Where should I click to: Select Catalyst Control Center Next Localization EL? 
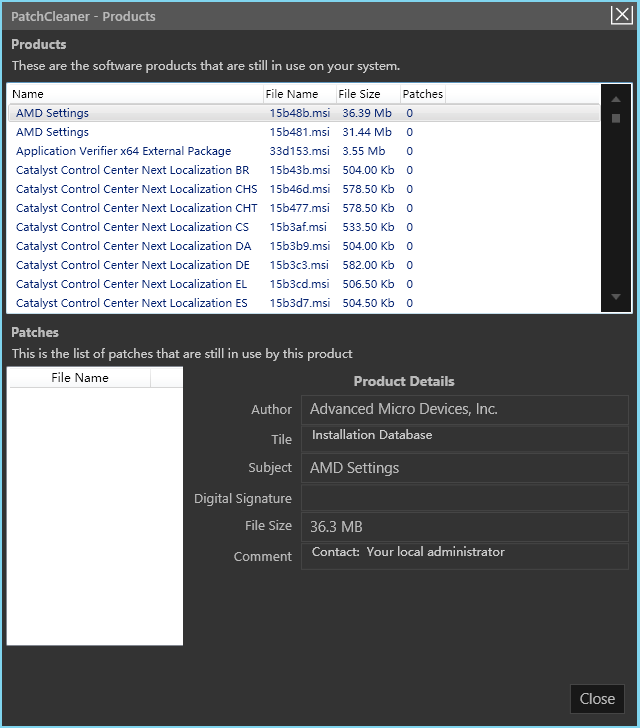coord(304,284)
